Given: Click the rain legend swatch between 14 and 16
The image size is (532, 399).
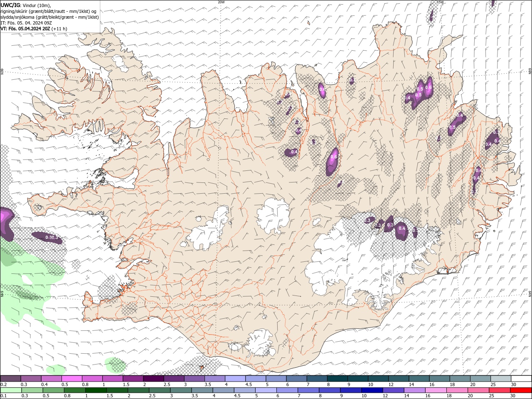Looking at the screenshot, I should pyautogui.click(x=414, y=390).
